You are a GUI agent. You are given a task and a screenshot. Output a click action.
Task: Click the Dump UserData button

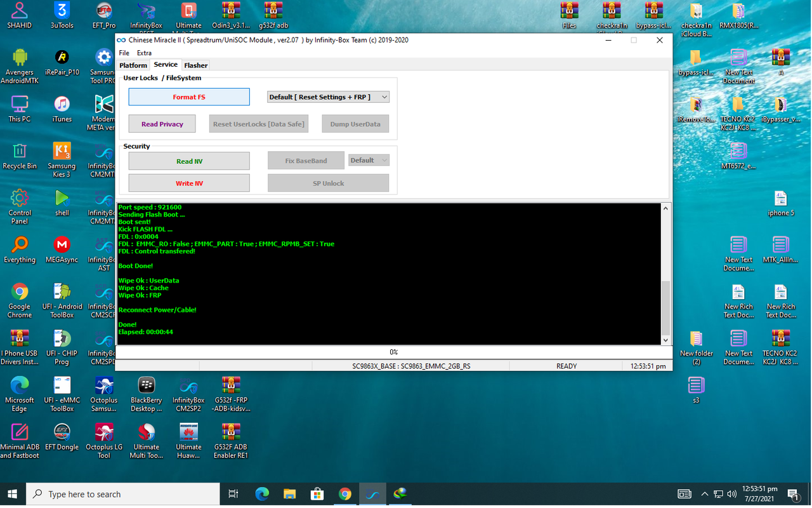tap(355, 124)
